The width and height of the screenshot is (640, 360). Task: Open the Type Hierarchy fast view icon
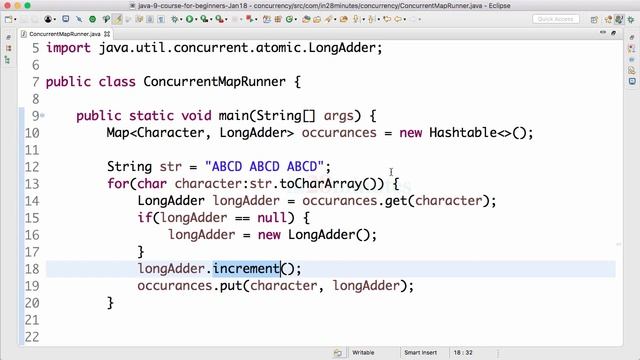point(7,60)
